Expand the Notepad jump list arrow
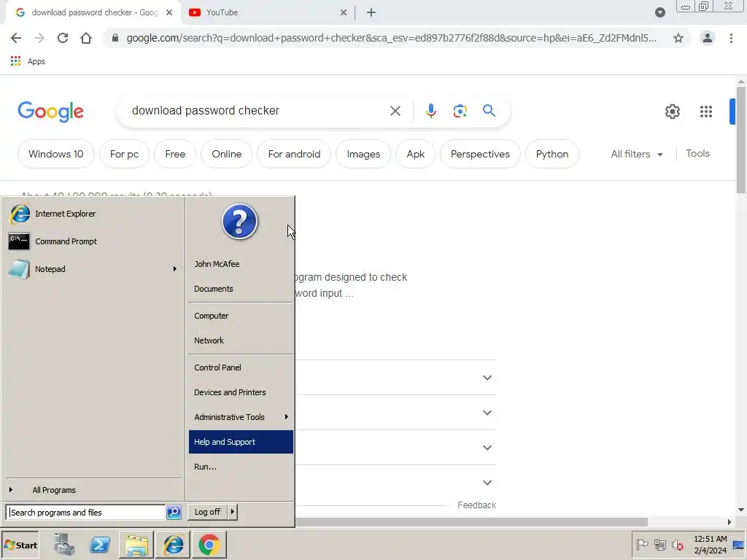 (175, 269)
